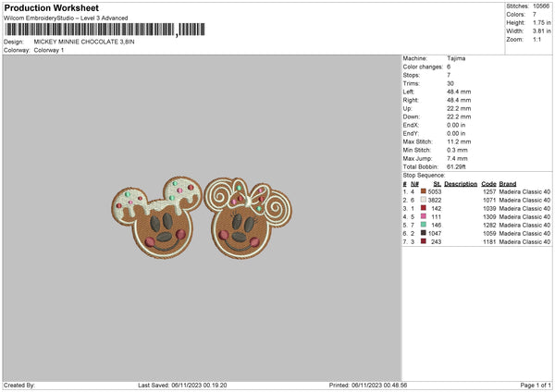Click the Up value '22.2 mm'

459,108
